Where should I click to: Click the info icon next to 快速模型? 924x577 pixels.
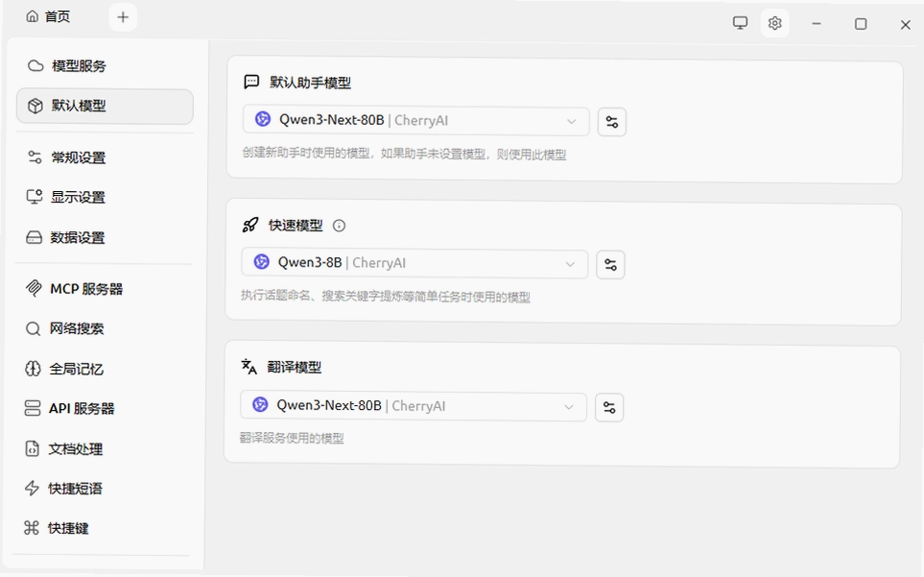click(339, 226)
